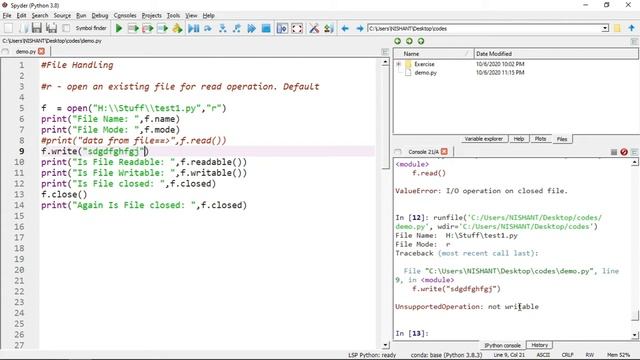
Task: Open the Source menu
Action: (x=62, y=16)
